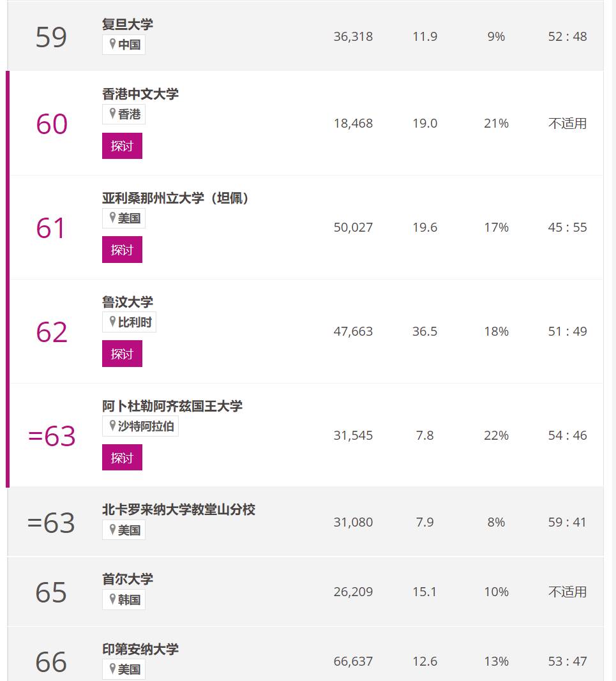Open 香港中文大学 university page

click(x=140, y=94)
